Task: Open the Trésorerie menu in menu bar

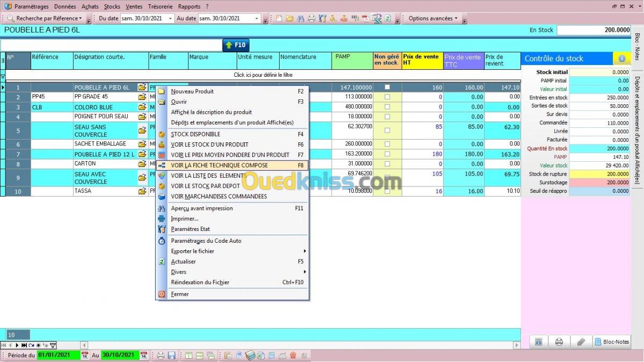Action: tap(160, 6)
